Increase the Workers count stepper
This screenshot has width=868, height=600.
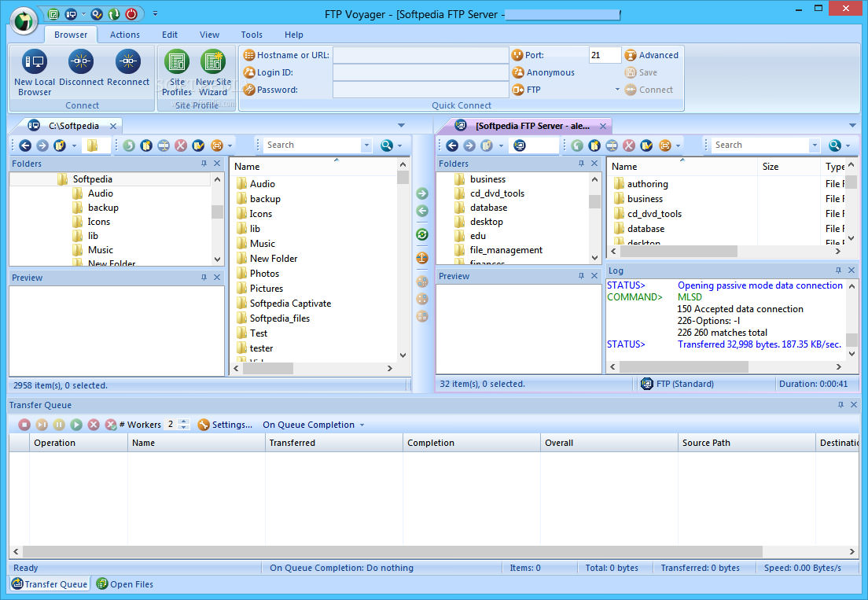pos(184,421)
